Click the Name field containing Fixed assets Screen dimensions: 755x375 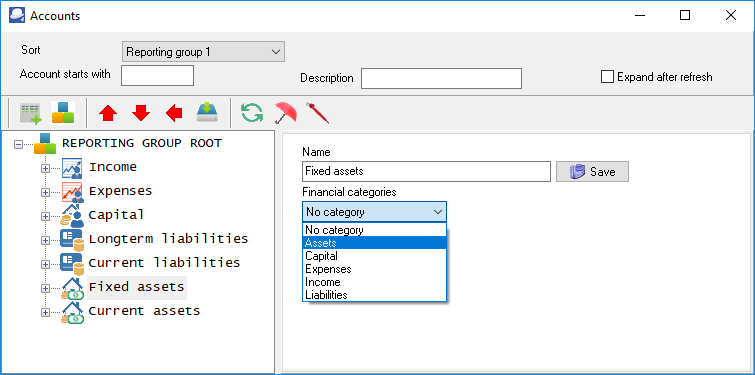[427, 171]
